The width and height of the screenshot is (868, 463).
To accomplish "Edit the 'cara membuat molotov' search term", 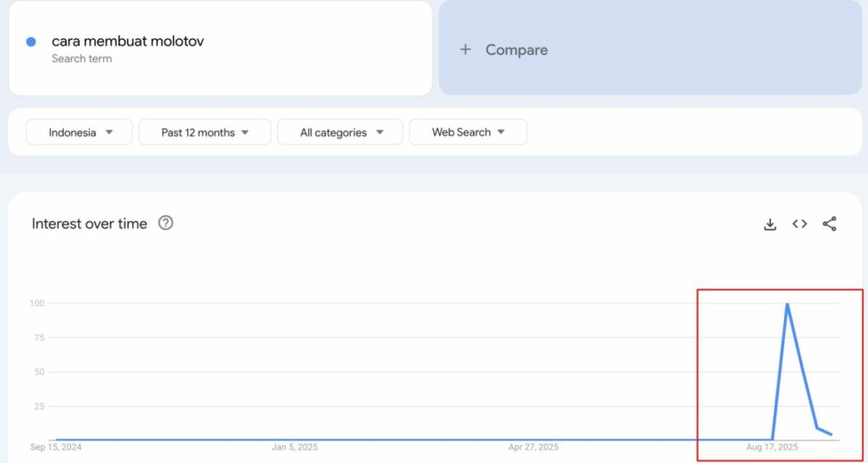I will click(128, 41).
